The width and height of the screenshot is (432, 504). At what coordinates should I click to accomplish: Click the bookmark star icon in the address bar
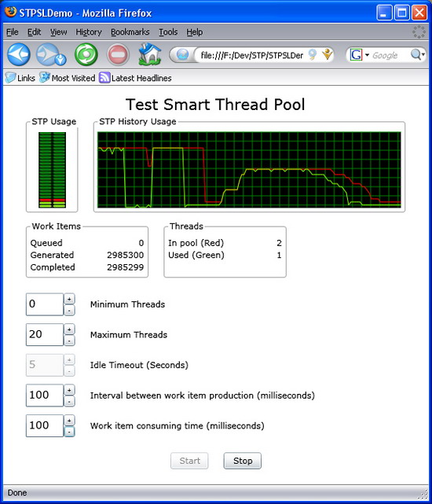312,54
